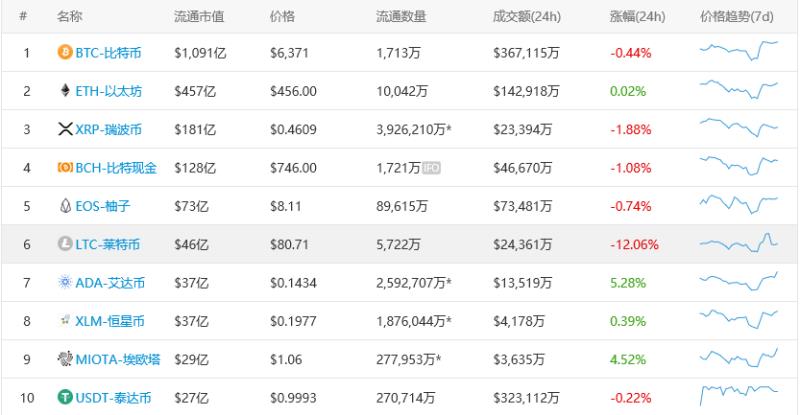Click the Stellar XLM rocket icon
Screen dimensions: 800x415
[65, 320]
